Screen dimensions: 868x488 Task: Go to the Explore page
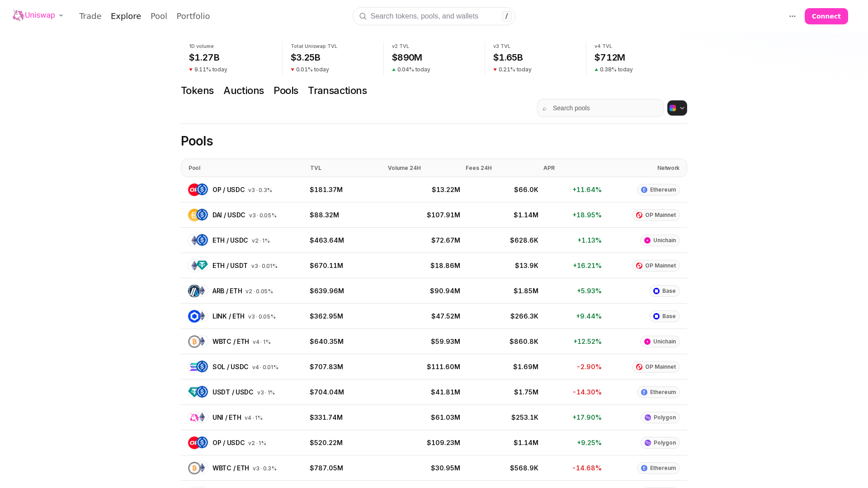point(126,16)
